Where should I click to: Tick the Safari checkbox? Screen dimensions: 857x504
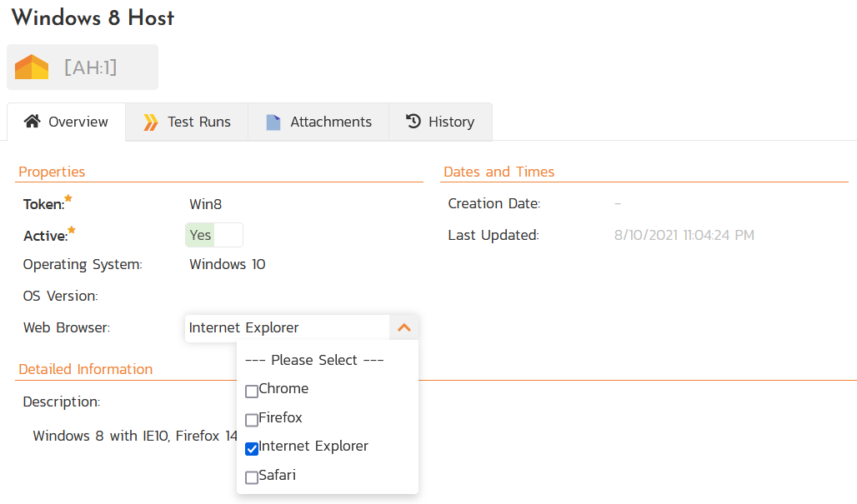[x=252, y=477]
